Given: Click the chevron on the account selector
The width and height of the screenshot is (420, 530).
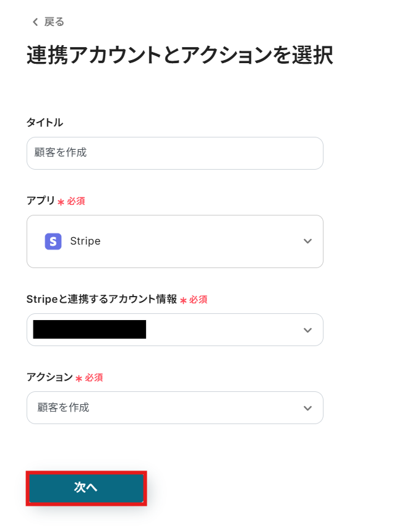Looking at the screenshot, I should pos(307,330).
